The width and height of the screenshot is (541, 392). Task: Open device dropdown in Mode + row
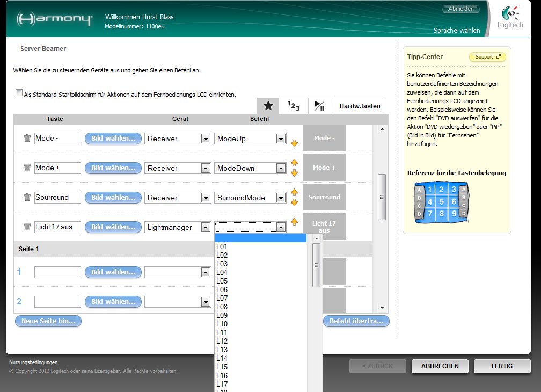click(x=205, y=169)
